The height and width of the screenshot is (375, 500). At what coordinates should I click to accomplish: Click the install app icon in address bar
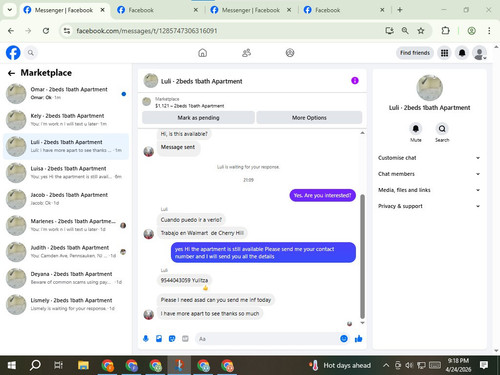pyautogui.click(x=389, y=31)
